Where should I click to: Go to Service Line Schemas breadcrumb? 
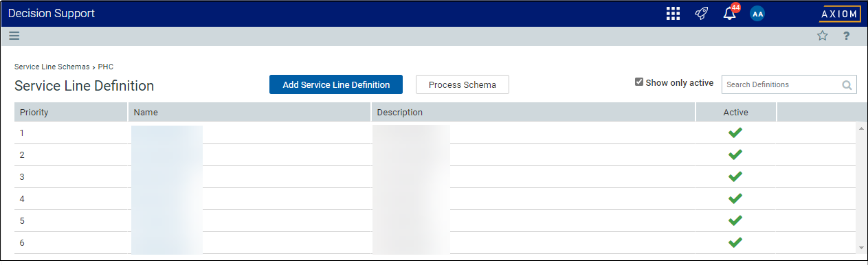52,67
